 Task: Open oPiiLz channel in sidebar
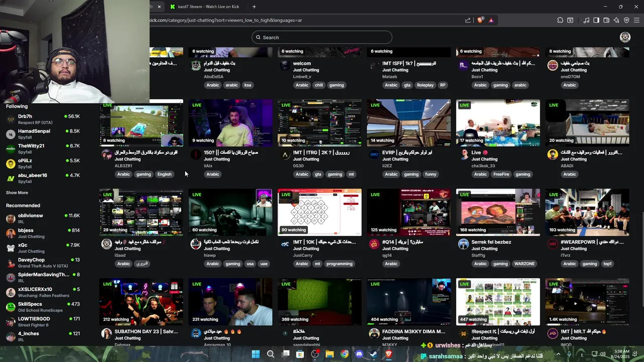coord(43,163)
